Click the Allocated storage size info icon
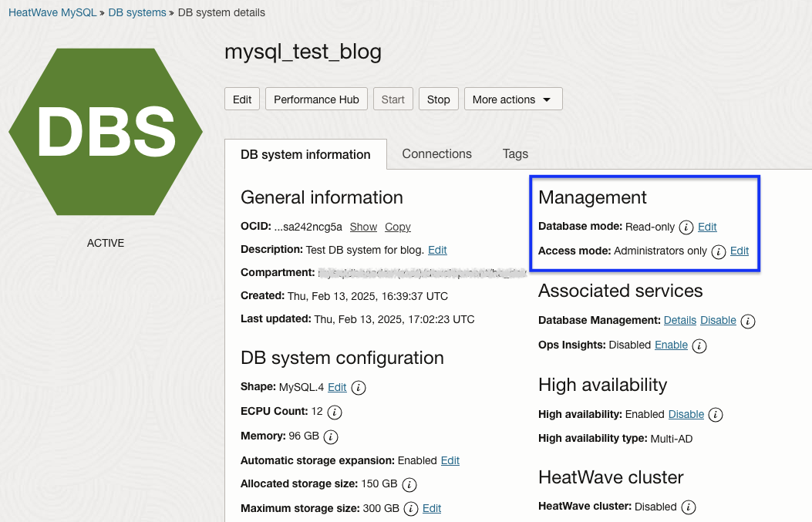This screenshot has height=522, width=812. [x=409, y=485]
